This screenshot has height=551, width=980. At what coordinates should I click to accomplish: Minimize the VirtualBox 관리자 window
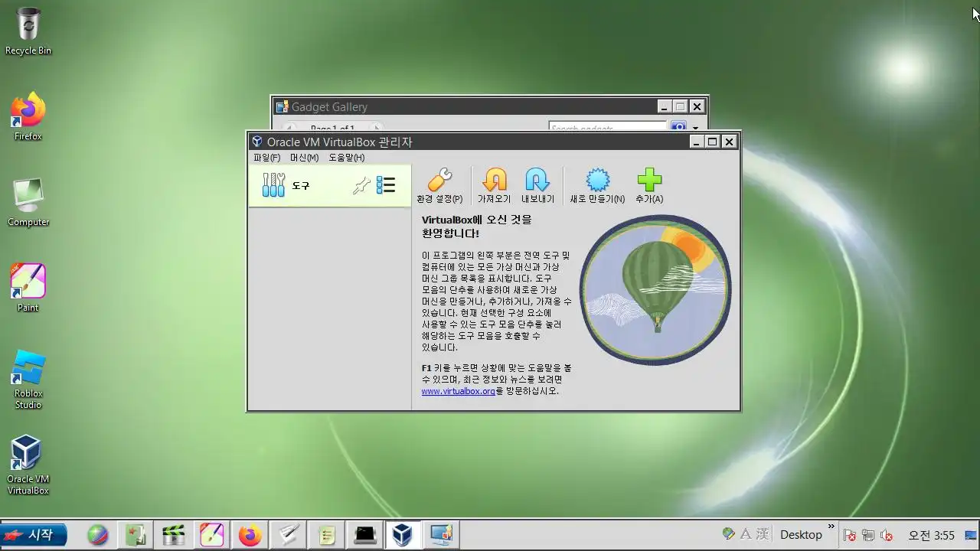tap(696, 142)
